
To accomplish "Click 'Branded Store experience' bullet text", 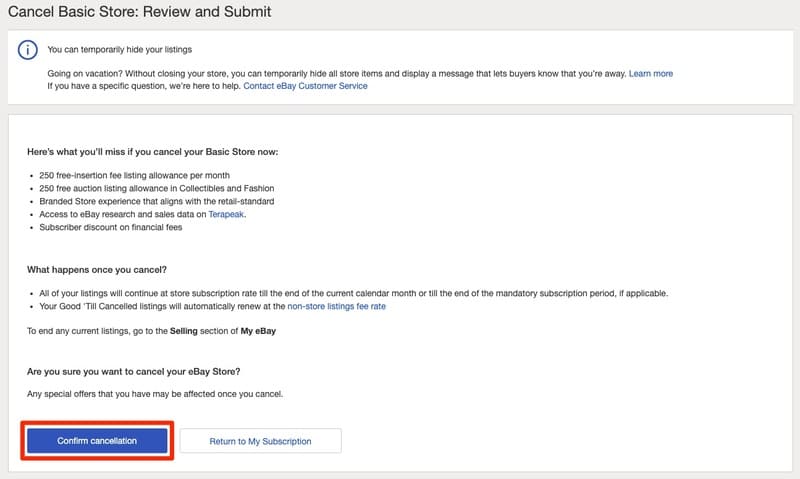I will [157, 201].
